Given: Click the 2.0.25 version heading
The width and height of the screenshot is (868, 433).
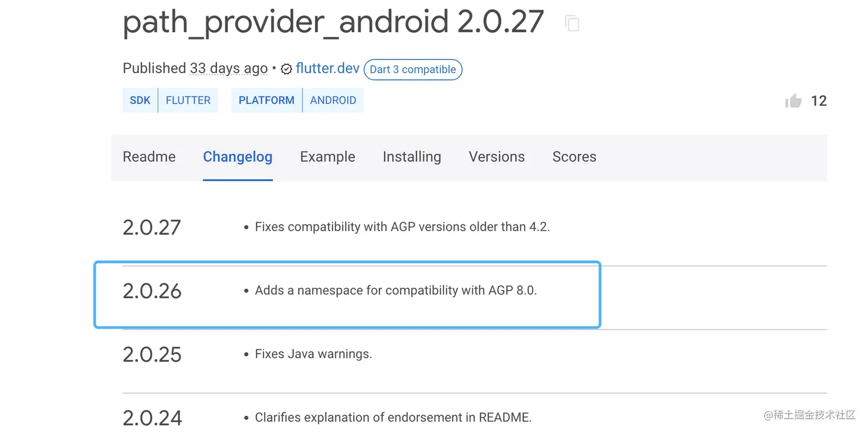Looking at the screenshot, I should (x=152, y=355).
